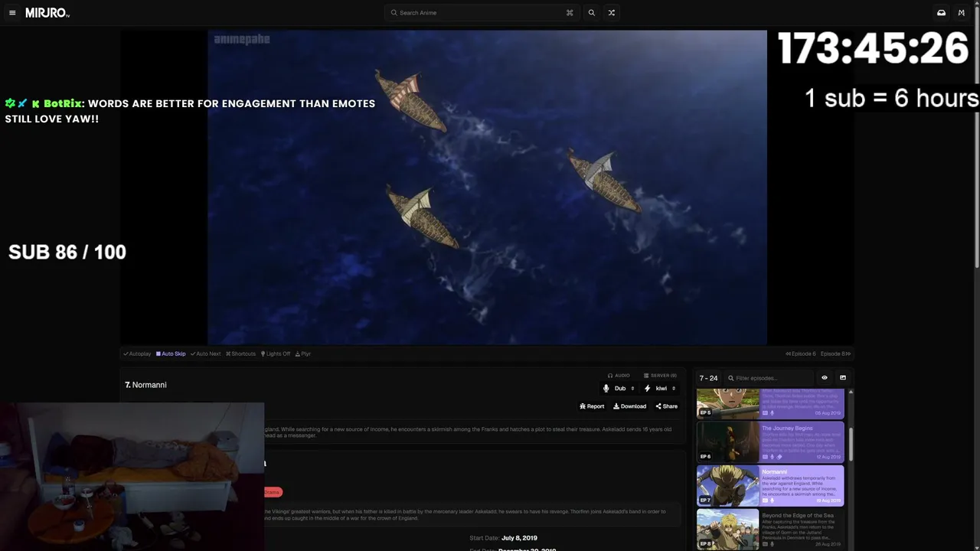Open the EP 8 thumbnail image
Screen dimensions: 980x551
(727, 530)
